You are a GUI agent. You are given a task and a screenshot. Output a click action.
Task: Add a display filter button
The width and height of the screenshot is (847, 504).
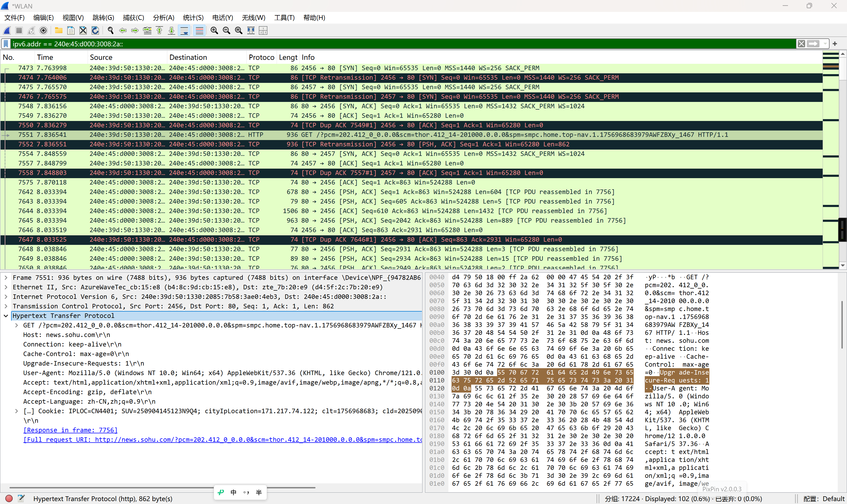click(835, 44)
